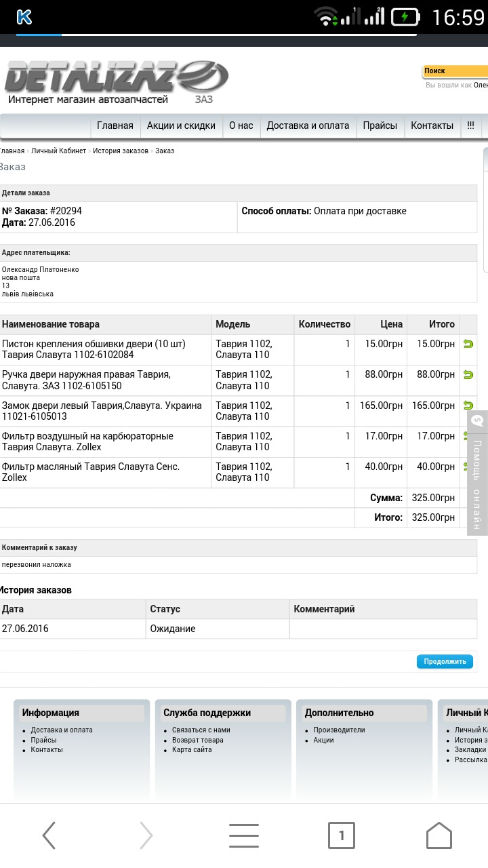
Task: Click return icon for Пистон крепления обшивки row
Action: [x=468, y=344]
